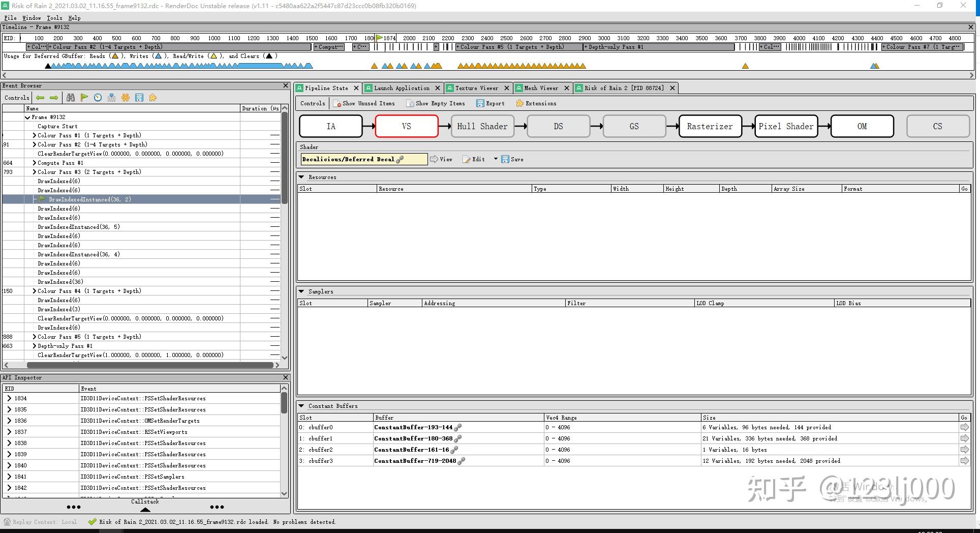This screenshot has height=533, width=980.
Task: Click Export in Pipeline State toolbar
Action: pyautogui.click(x=491, y=103)
